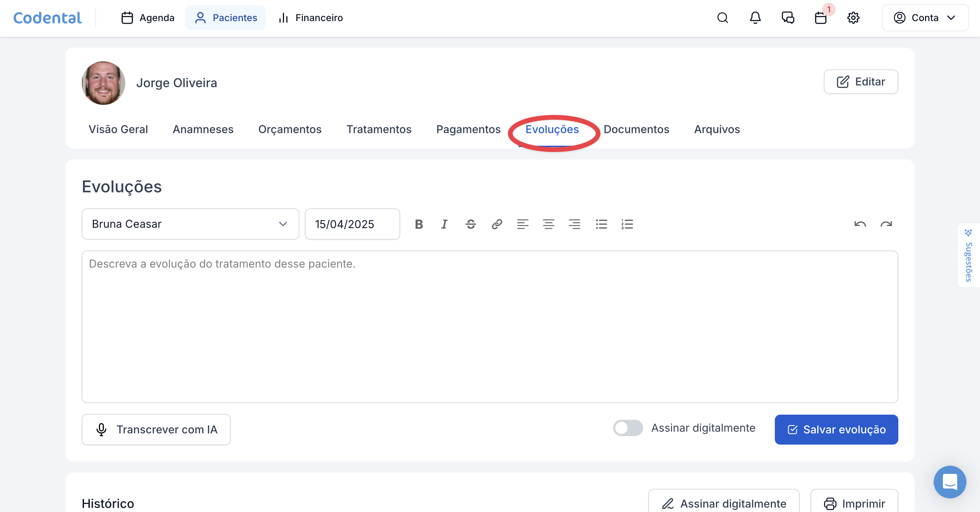Viewport: 980px width, 512px height.
Task: Toggle bold formatting in the editor
Action: coord(419,224)
